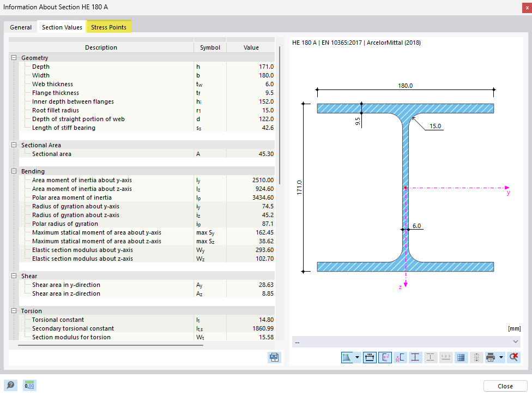Click the Symbol column header

[210, 47]
